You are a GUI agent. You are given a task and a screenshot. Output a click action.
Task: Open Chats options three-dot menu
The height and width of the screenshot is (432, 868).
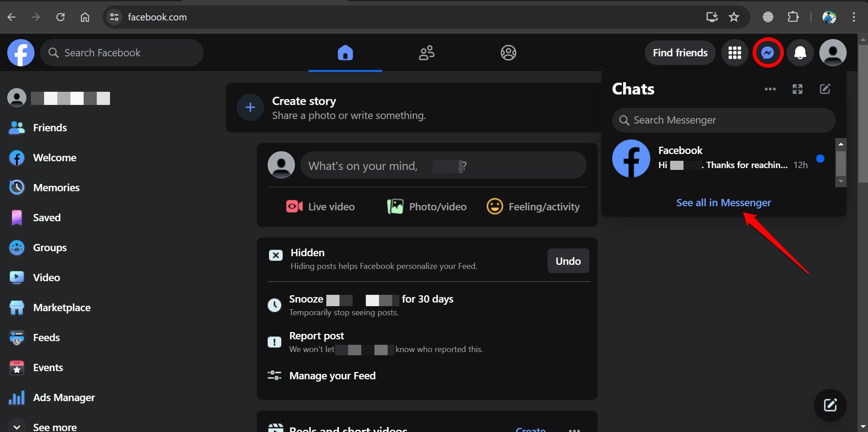click(770, 89)
